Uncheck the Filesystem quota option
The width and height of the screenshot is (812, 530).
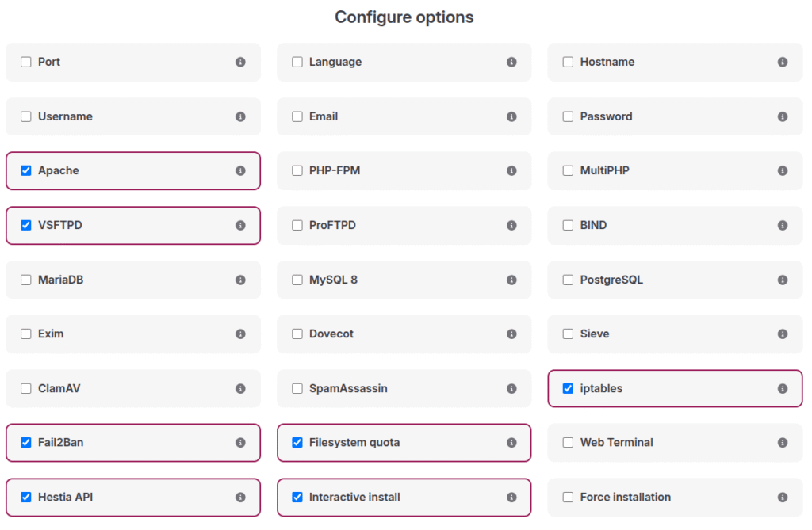[x=297, y=443]
